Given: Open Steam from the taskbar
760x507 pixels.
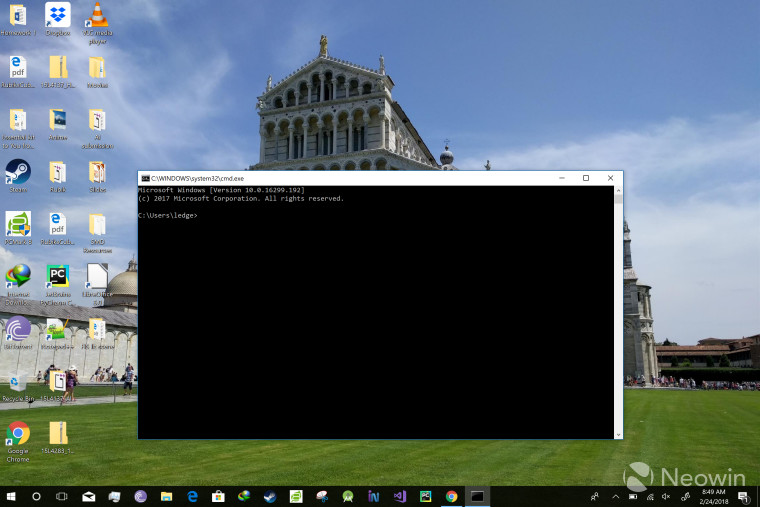Looking at the screenshot, I should click(270, 496).
